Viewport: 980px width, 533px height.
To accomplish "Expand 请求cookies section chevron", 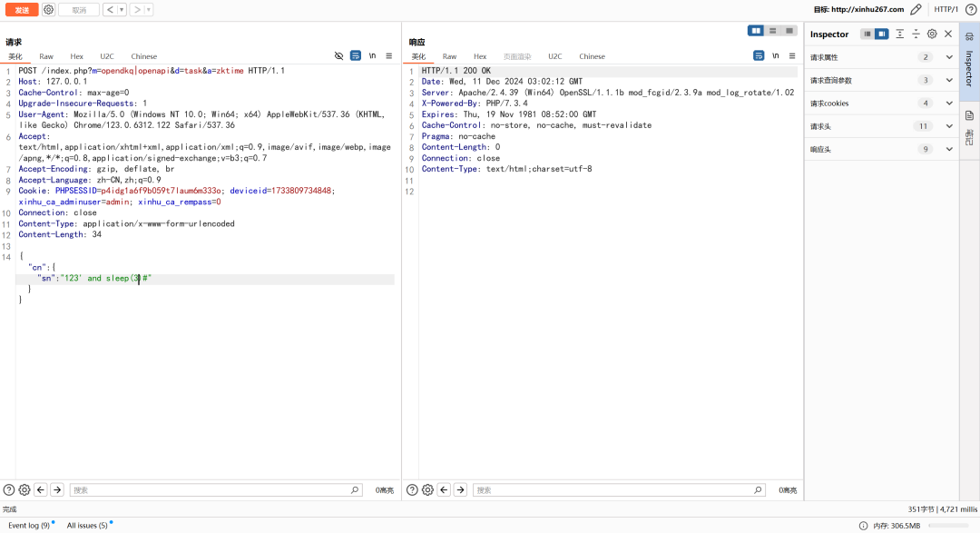I will coord(949,104).
